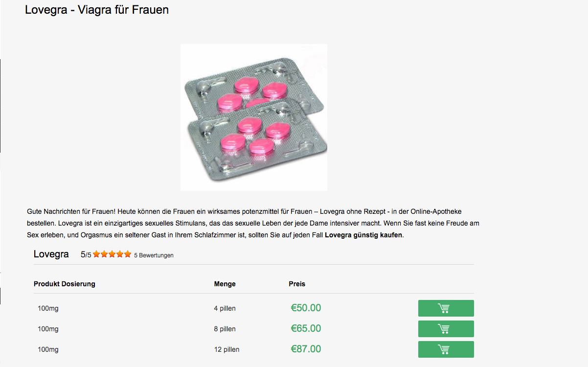Click the fifth orange rating star

coord(128,254)
